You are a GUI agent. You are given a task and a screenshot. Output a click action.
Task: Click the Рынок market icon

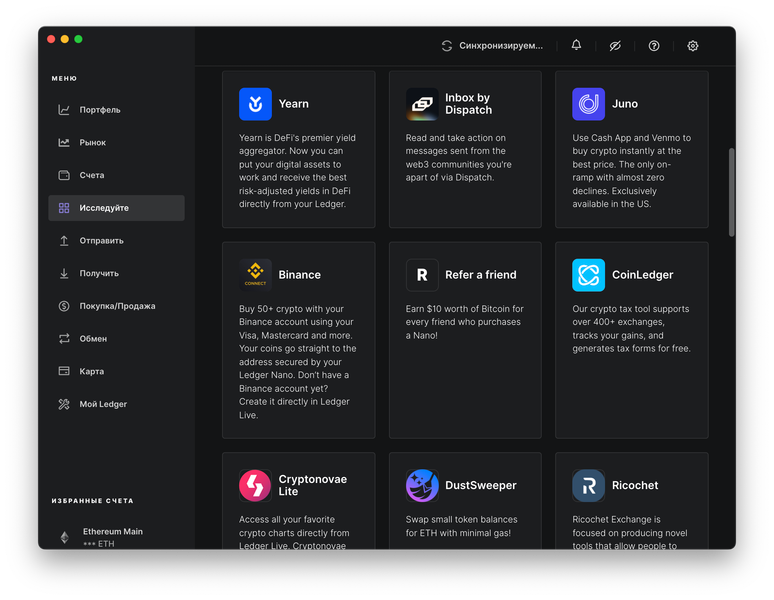(x=64, y=142)
